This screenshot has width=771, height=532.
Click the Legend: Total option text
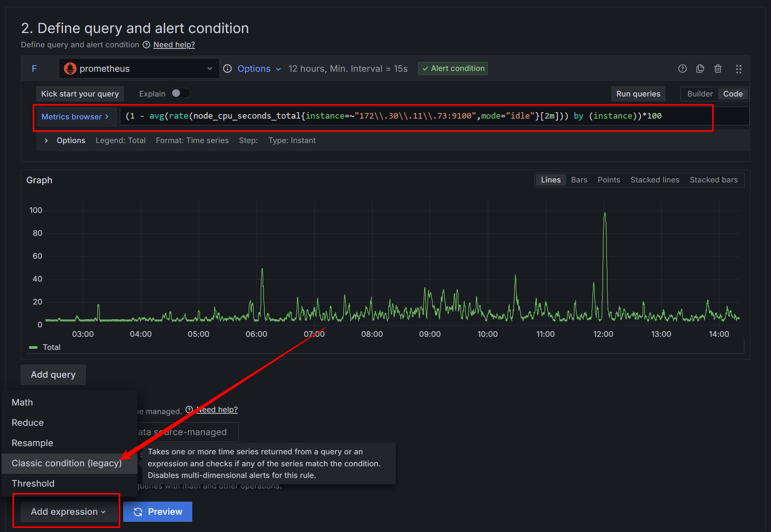point(121,140)
